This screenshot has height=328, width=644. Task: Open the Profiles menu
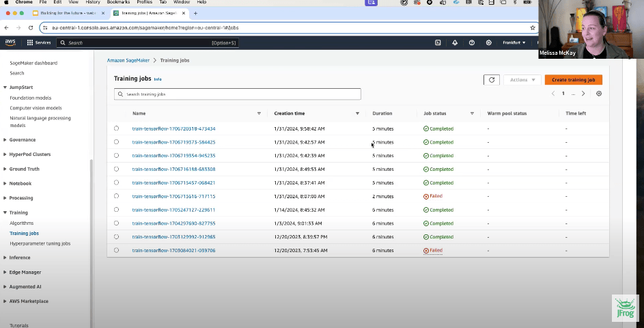pyautogui.click(x=144, y=2)
